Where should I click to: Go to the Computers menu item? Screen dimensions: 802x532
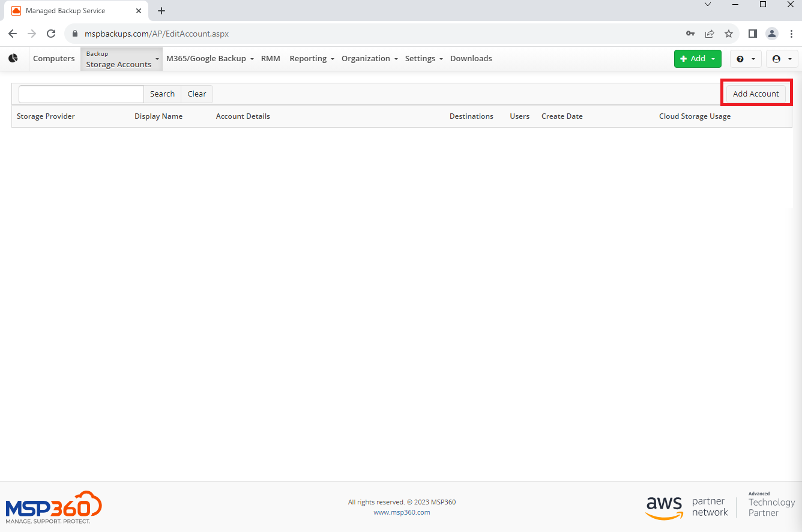pos(54,59)
